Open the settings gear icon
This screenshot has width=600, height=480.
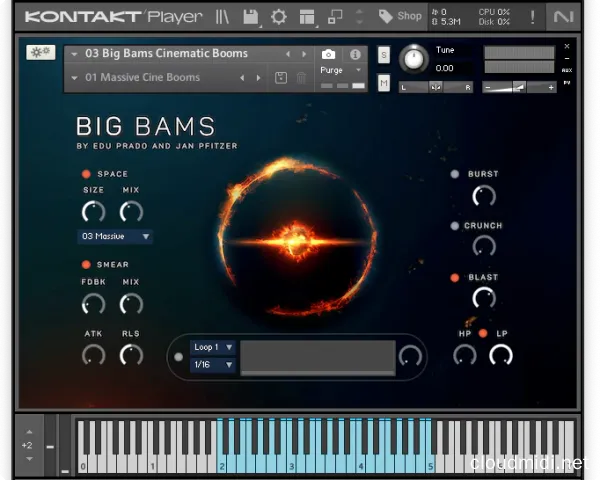click(x=279, y=17)
